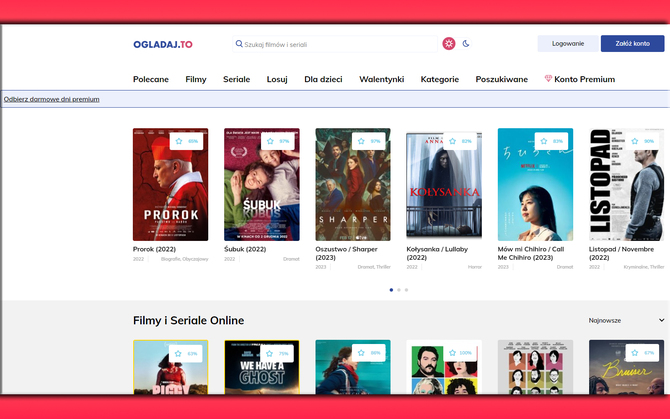
Task: Click star icon on Call Me Chihiro poster
Action: click(544, 141)
